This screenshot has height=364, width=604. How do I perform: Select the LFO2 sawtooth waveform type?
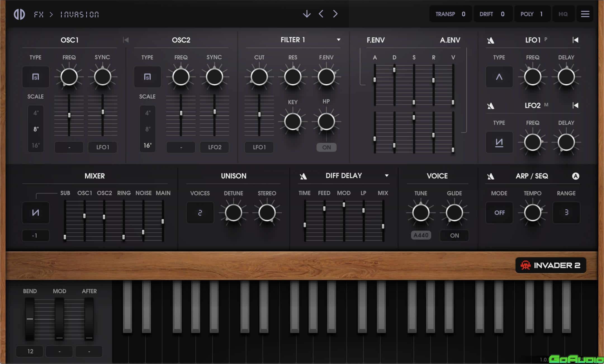pos(499,142)
